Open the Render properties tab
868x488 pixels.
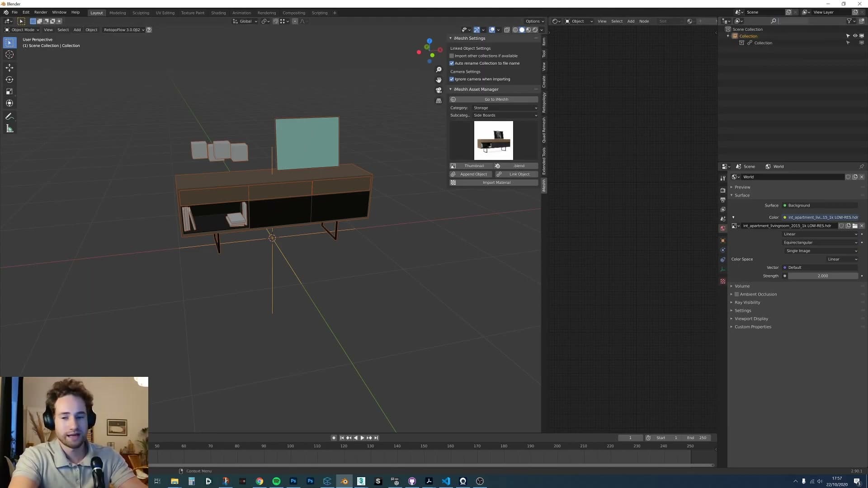pos(723,190)
